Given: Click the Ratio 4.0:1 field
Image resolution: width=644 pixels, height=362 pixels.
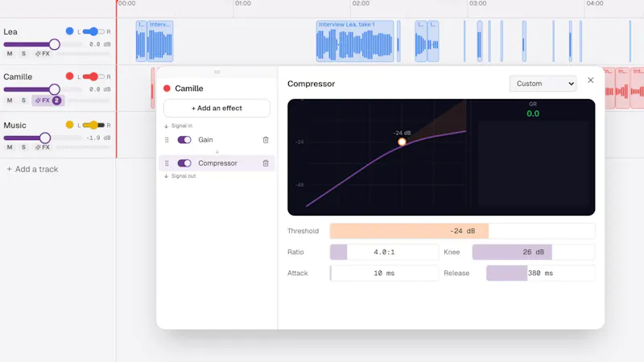Looking at the screenshot, I should tap(385, 252).
